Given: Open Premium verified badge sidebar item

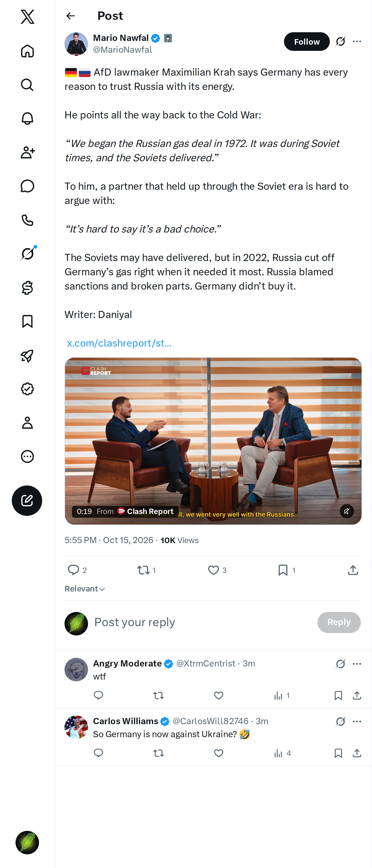Looking at the screenshot, I should click(x=27, y=389).
